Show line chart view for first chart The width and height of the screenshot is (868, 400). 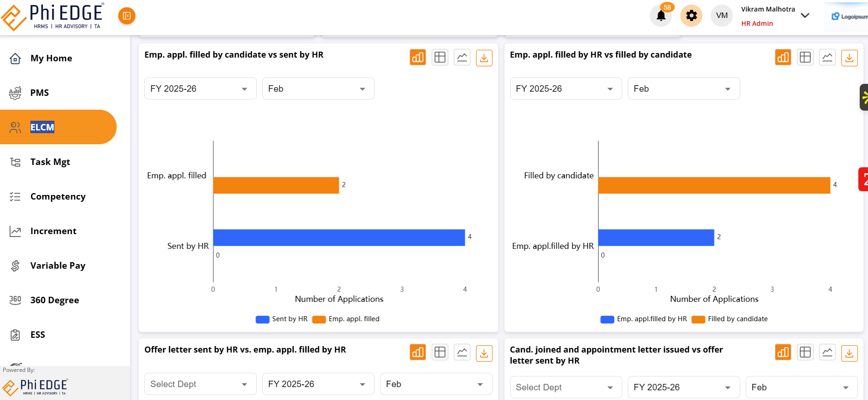click(462, 58)
